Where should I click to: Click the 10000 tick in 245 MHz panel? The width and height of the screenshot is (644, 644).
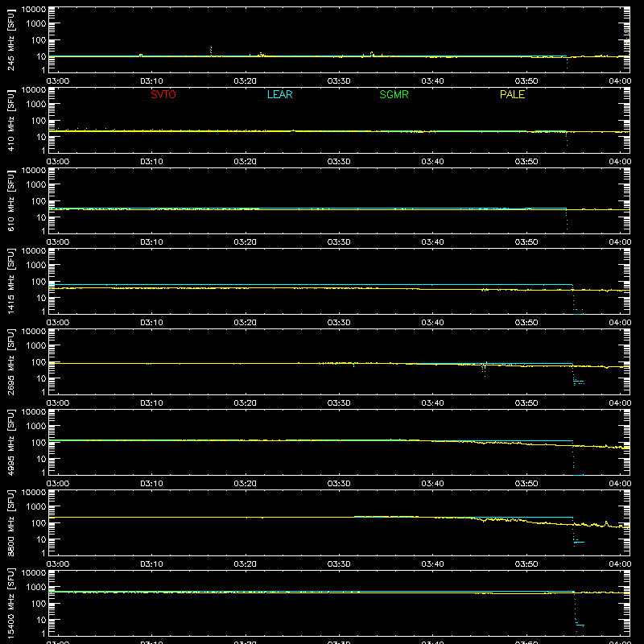coord(34,10)
